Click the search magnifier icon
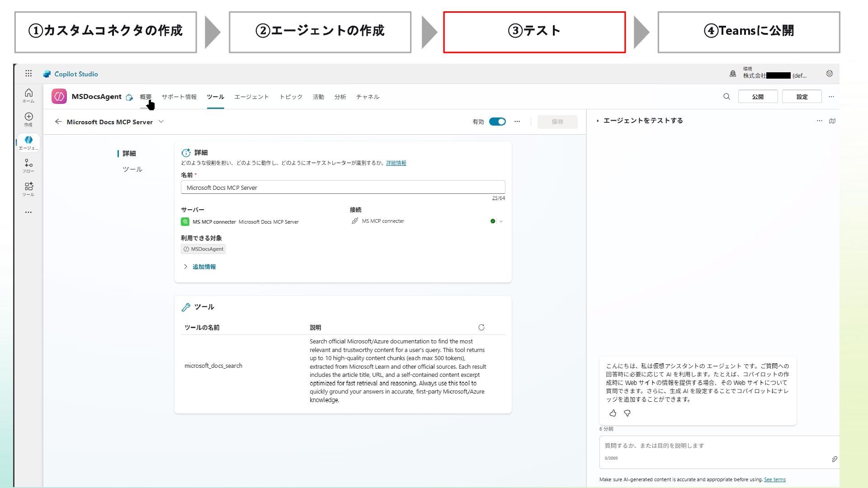Viewport: 868px width, 488px height. click(x=726, y=96)
